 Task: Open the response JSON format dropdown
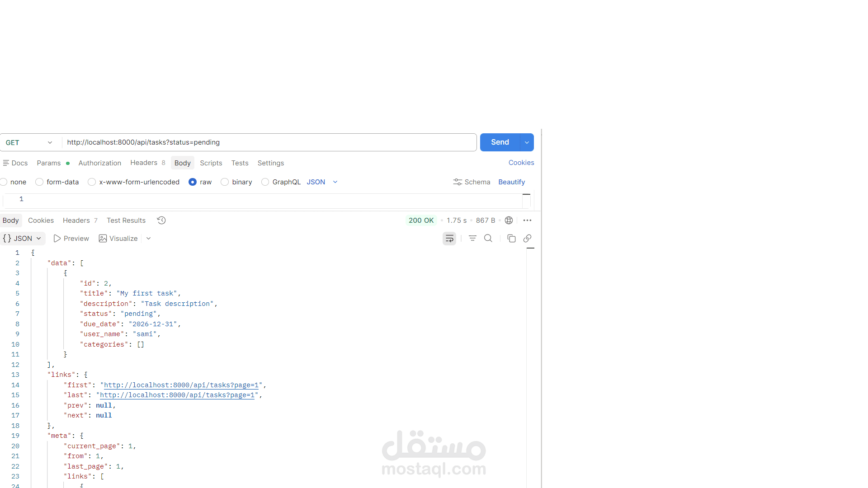pos(23,239)
